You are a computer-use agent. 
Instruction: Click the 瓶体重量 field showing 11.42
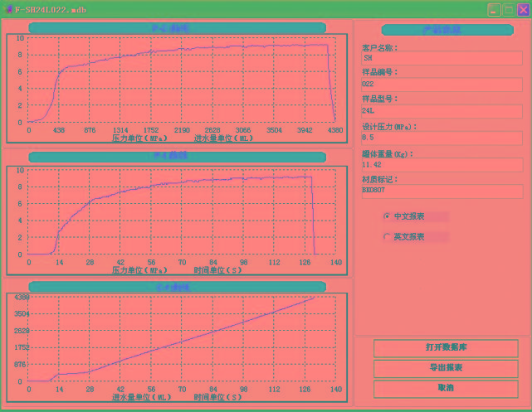442,165
